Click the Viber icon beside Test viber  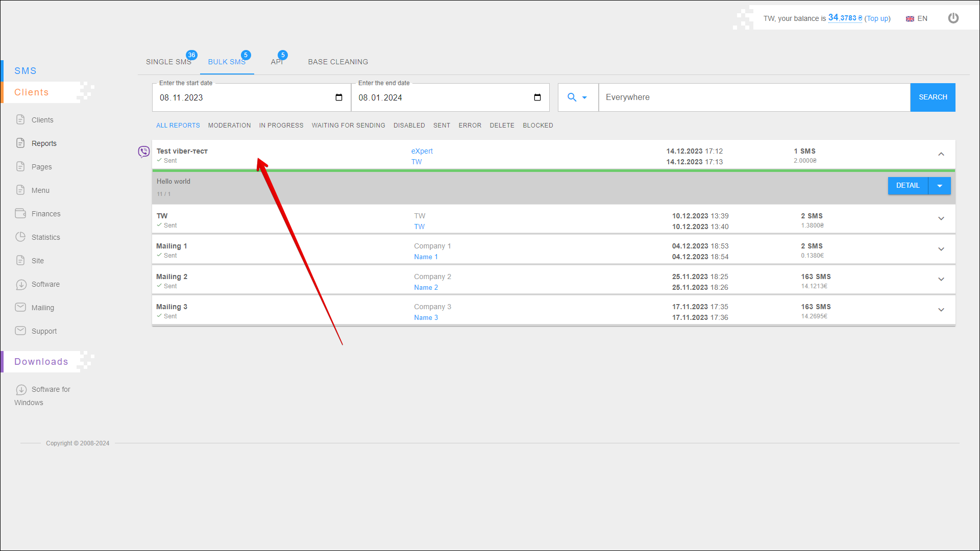pos(144,152)
